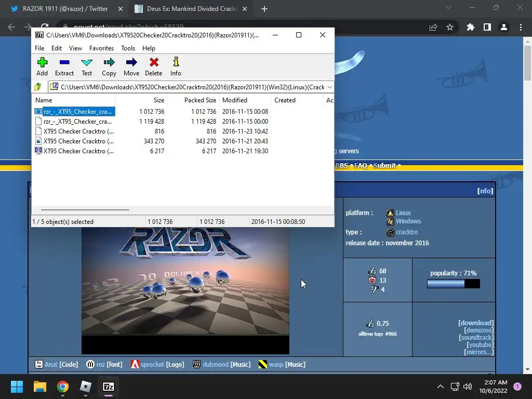Click the popularity 71% progress bar
The width and height of the screenshot is (532, 399).
[x=453, y=284]
